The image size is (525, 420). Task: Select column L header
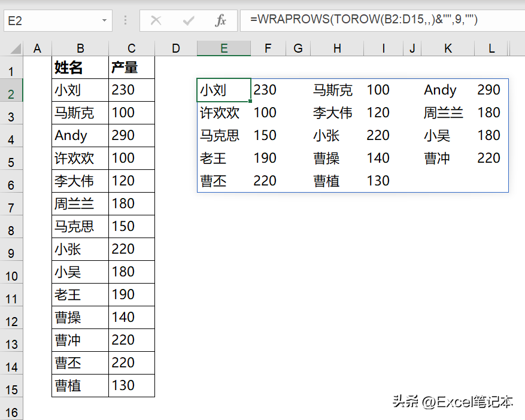click(x=491, y=48)
